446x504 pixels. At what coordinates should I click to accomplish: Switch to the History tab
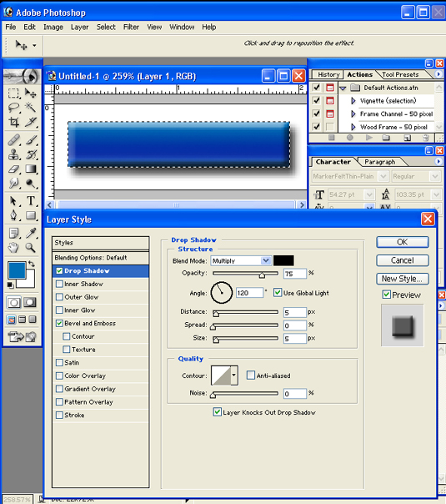pyautogui.click(x=328, y=74)
